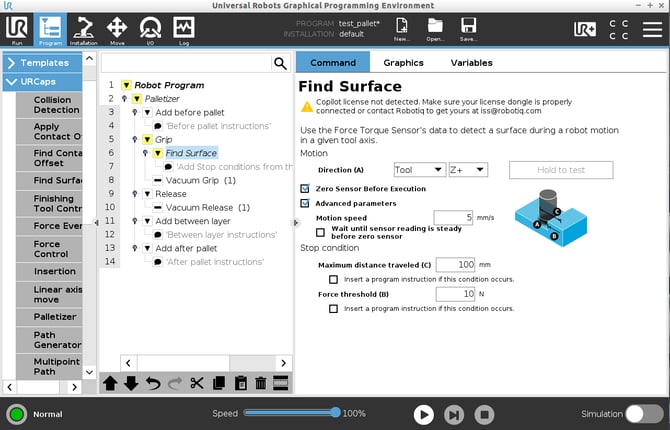The image size is (670, 430).
Task: Click the redo arrow icon
Action: [175, 383]
